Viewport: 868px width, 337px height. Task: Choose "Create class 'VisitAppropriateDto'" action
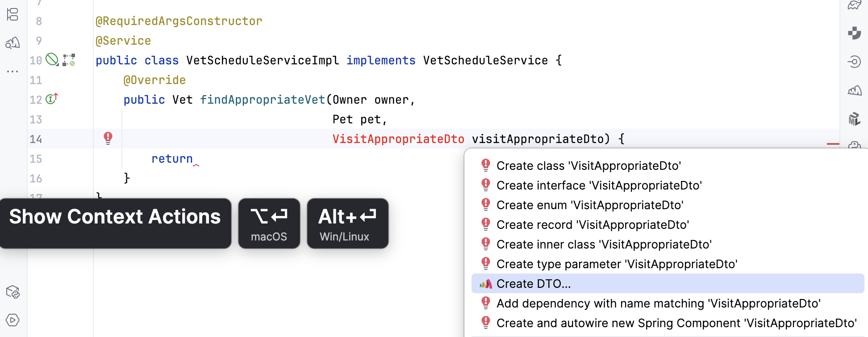pyautogui.click(x=588, y=166)
